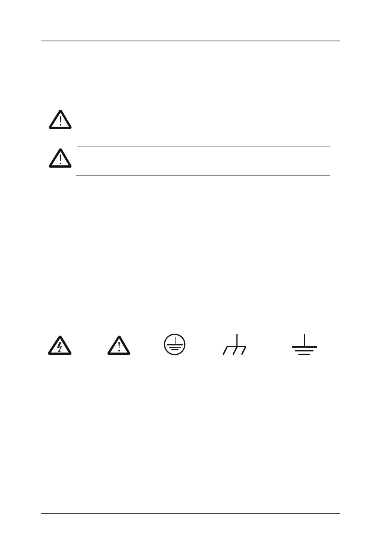Click the blank area inside the second notice box
This screenshot has width=392, height=554.
[x=203, y=161]
